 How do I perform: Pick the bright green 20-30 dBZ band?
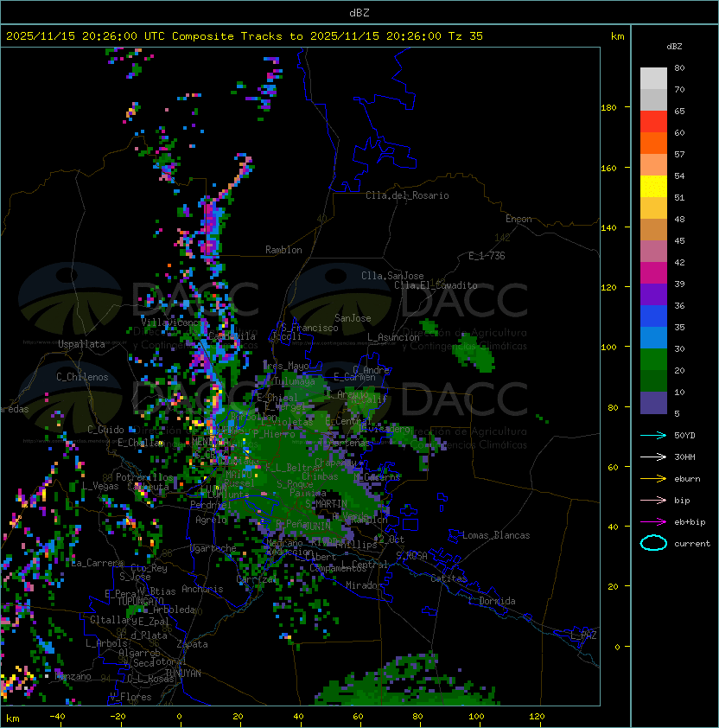(653, 360)
